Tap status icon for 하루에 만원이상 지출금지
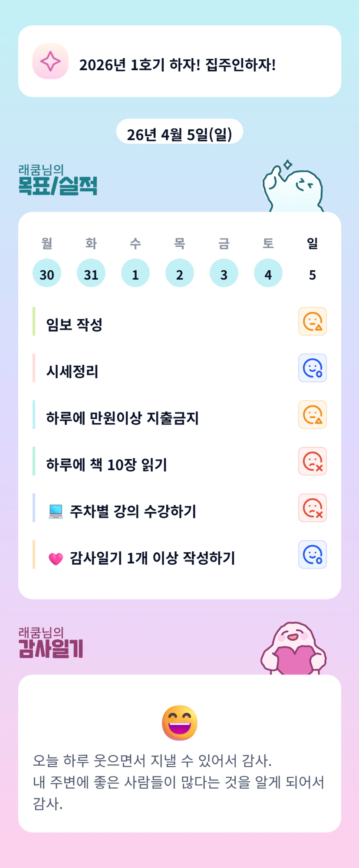The height and width of the screenshot is (868, 359). (312, 415)
